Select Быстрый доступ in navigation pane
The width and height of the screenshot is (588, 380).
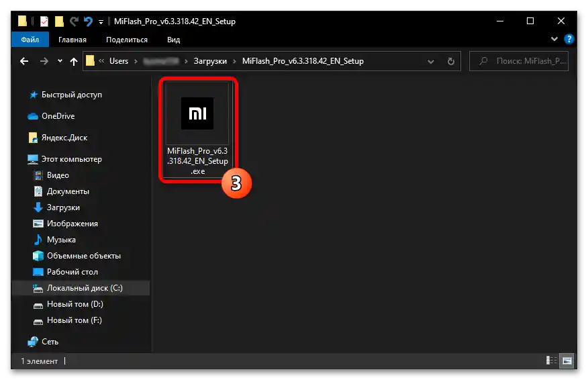click(x=72, y=95)
